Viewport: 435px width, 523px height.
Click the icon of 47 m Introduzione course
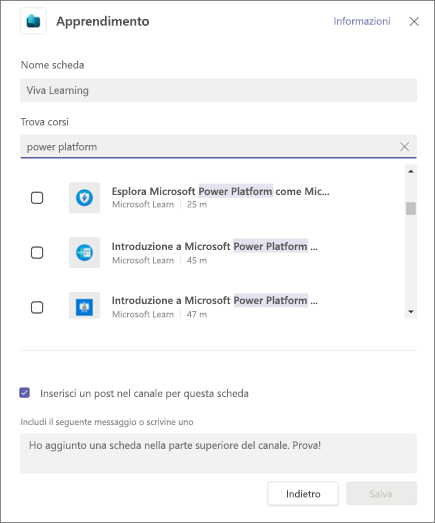pyautogui.click(x=84, y=306)
